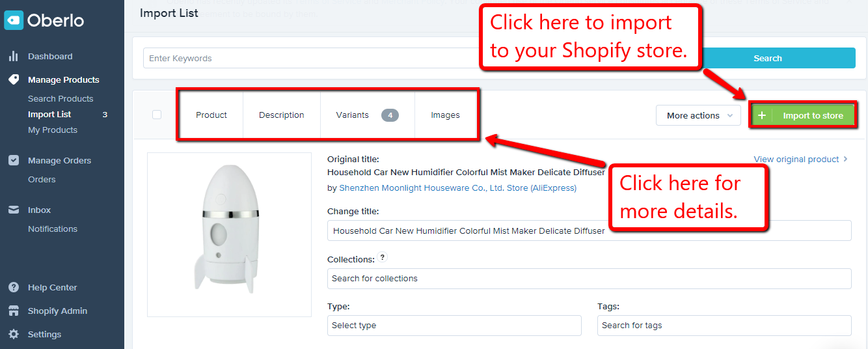Click the Import List page heading

169,13
